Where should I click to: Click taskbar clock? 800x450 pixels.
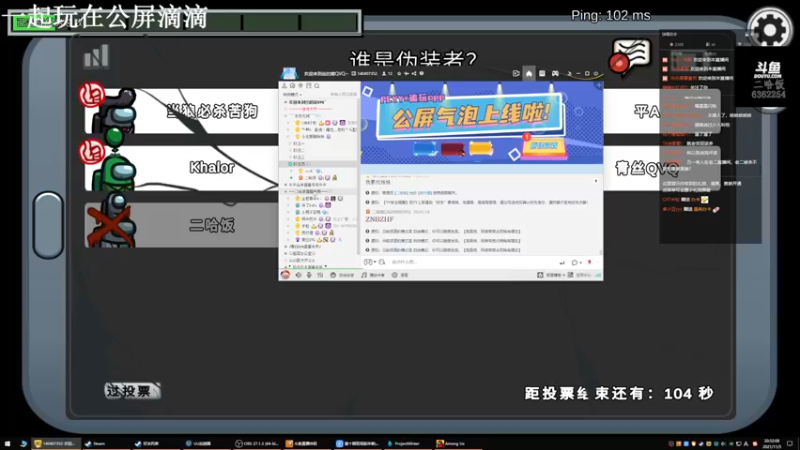point(771,444)
